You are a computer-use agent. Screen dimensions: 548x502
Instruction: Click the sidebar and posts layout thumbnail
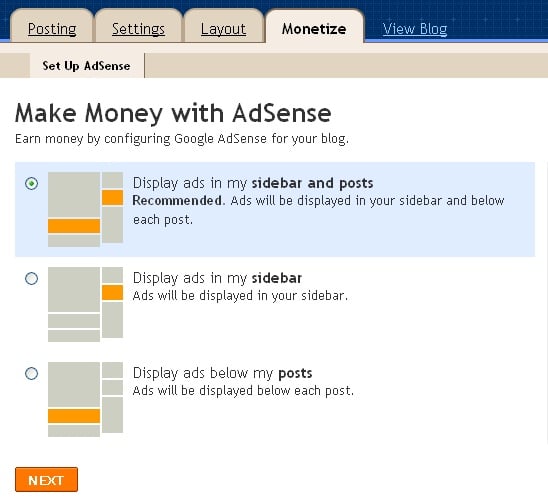click(x=85, y=209)
